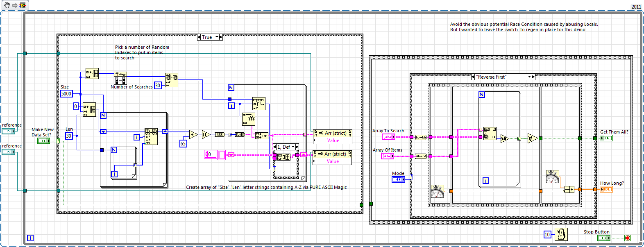The image size is (644, 247).
Task: Click the loop stop condition red terminal
Action: 627,238
